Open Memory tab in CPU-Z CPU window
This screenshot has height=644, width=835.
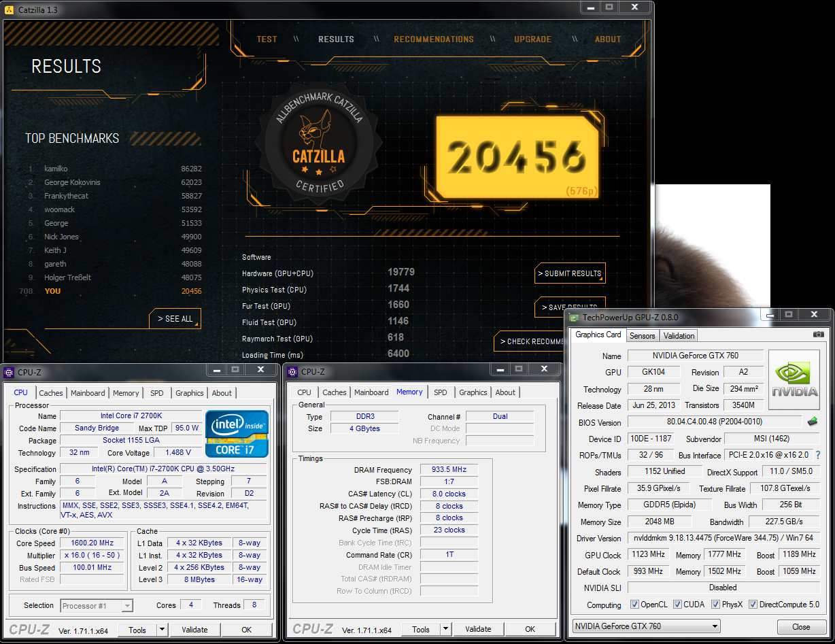click(126, 393)
